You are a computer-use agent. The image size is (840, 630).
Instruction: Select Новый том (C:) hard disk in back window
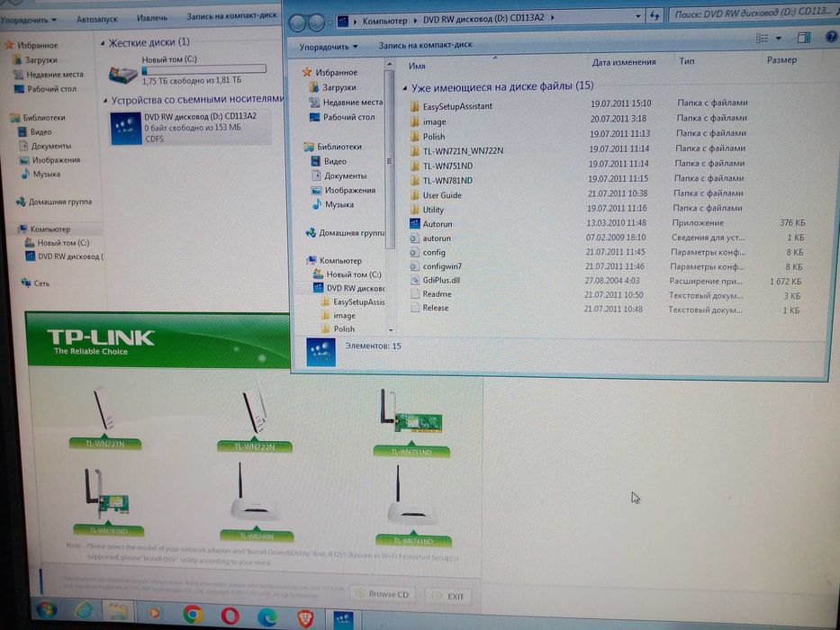tap(187, 70)
